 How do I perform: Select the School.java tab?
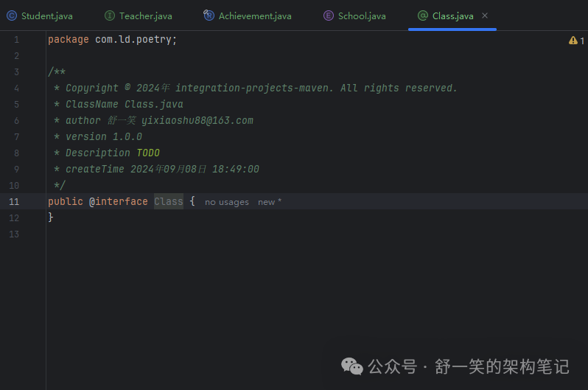(x=362, y=15)
